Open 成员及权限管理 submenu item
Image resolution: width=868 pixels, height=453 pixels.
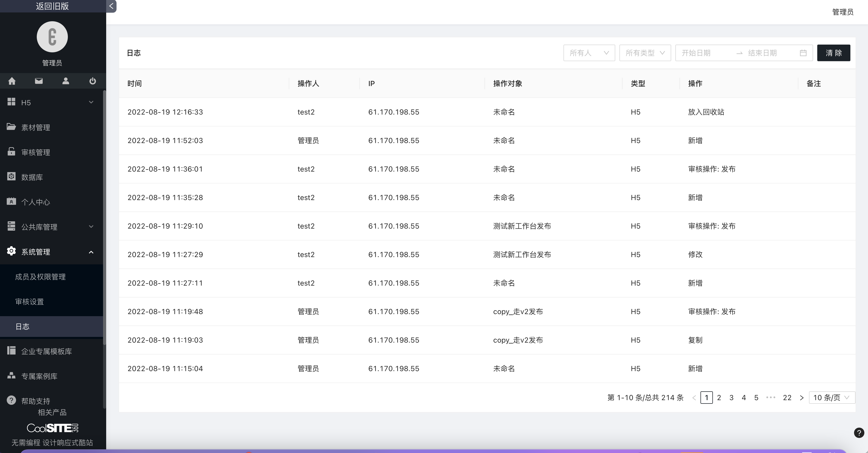pos(40,277)
